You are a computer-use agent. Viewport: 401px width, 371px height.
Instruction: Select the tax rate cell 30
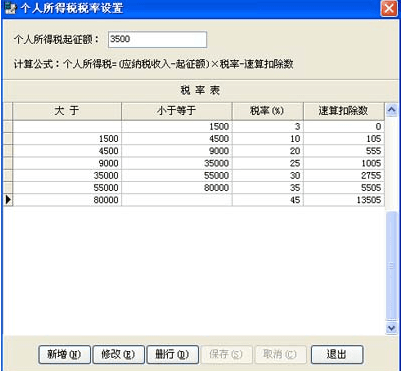268,175
